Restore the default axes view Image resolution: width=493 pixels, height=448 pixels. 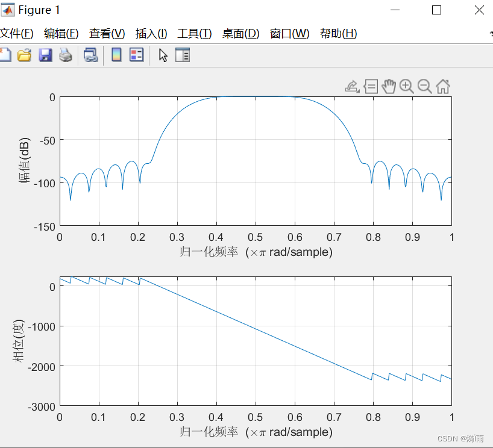pyautogui.click(x=442, y=86)
